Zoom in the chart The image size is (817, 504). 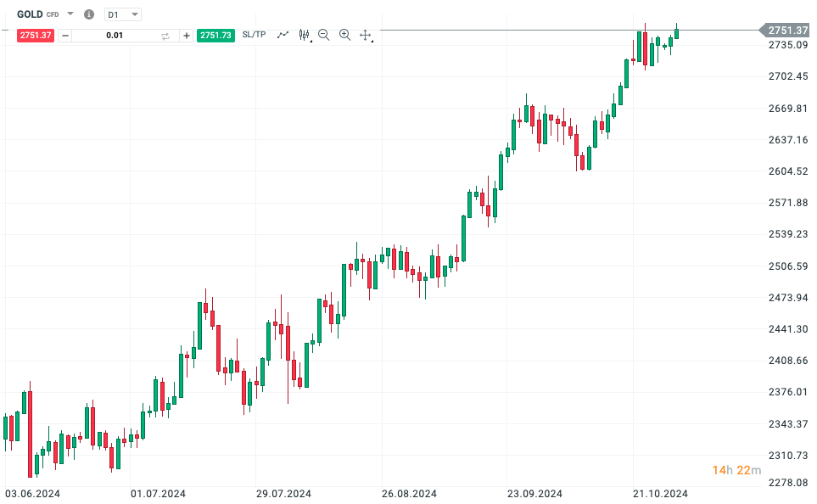[344, 35]
